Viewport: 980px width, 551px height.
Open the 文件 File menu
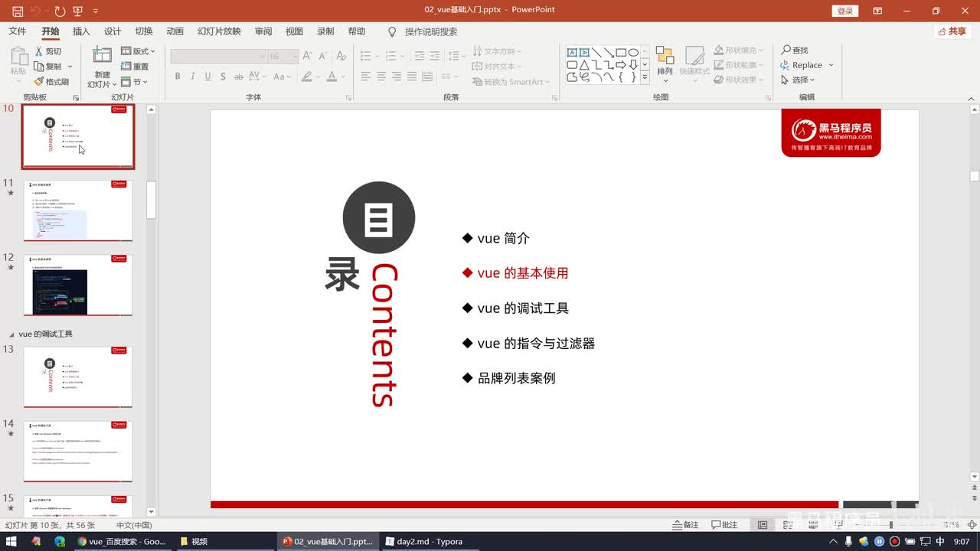[17, 31]
